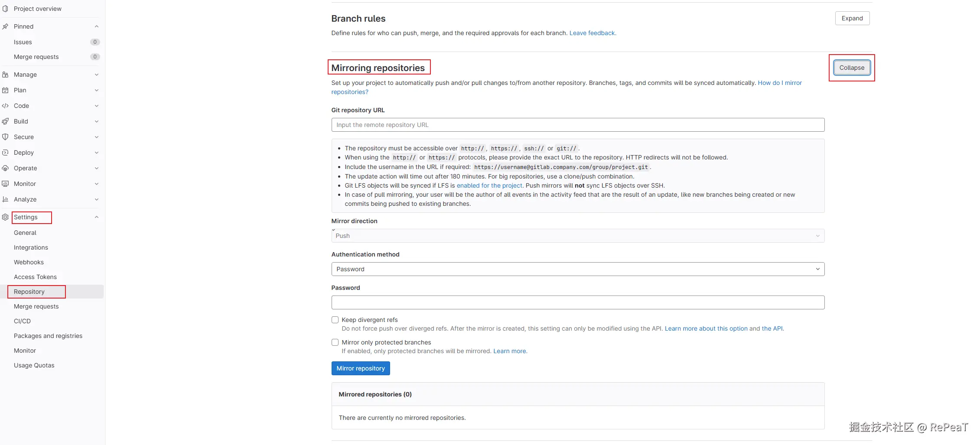Select the Manage sidebar icon

click(x=5, y=74)
